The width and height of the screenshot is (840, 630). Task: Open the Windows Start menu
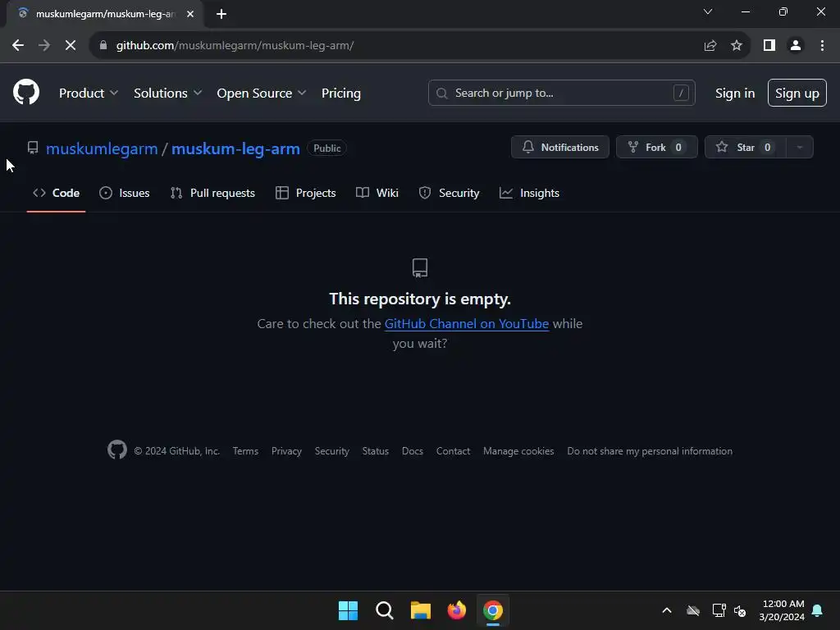[x=348, y=610]
